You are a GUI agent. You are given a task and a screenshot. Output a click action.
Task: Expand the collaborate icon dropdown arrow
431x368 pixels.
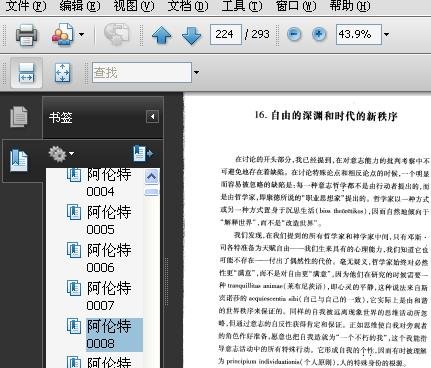click(81, 34)
